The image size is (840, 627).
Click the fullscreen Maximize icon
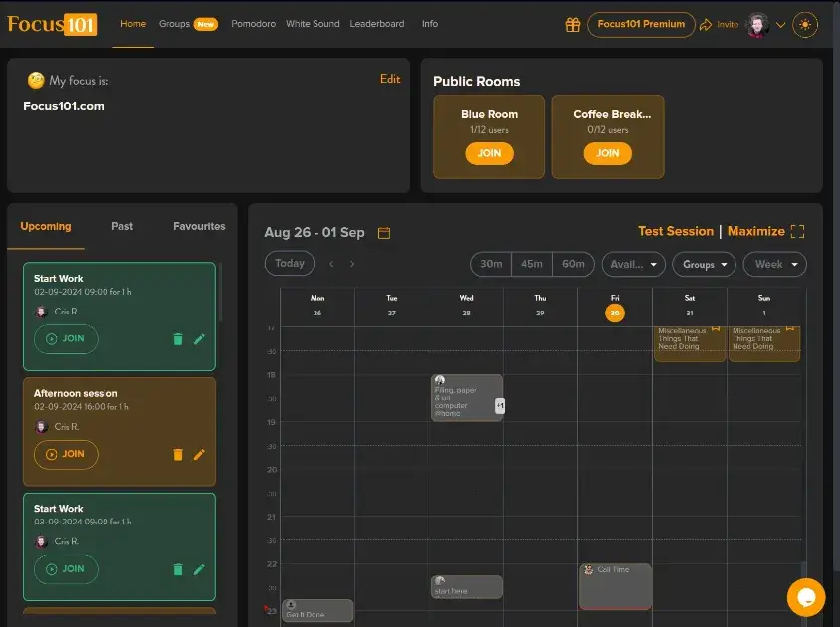pyautogui.click(x=797, y=231)
